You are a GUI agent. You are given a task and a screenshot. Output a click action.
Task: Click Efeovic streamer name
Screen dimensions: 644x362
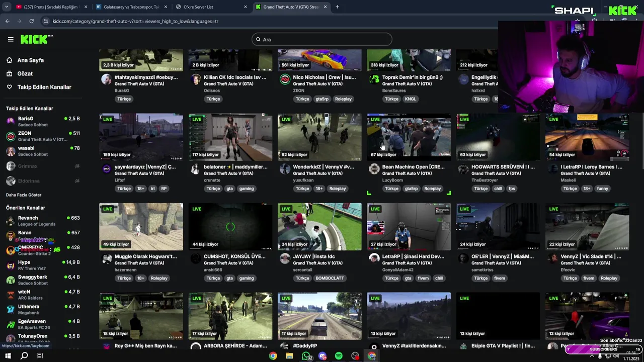tap(569, 270)
